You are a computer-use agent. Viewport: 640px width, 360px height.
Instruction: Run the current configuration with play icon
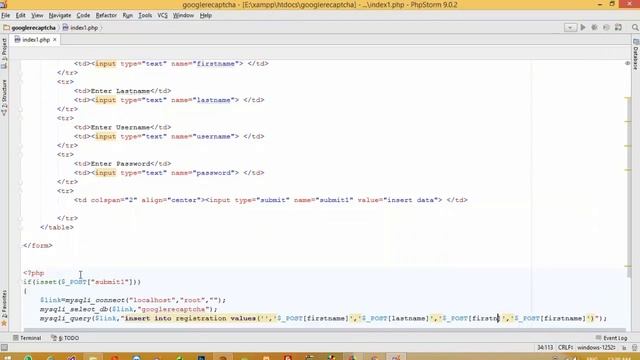tap(583, 27)
